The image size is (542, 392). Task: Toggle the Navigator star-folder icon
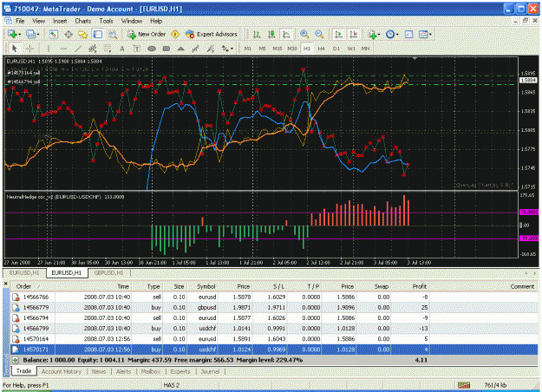pos(83,34)
